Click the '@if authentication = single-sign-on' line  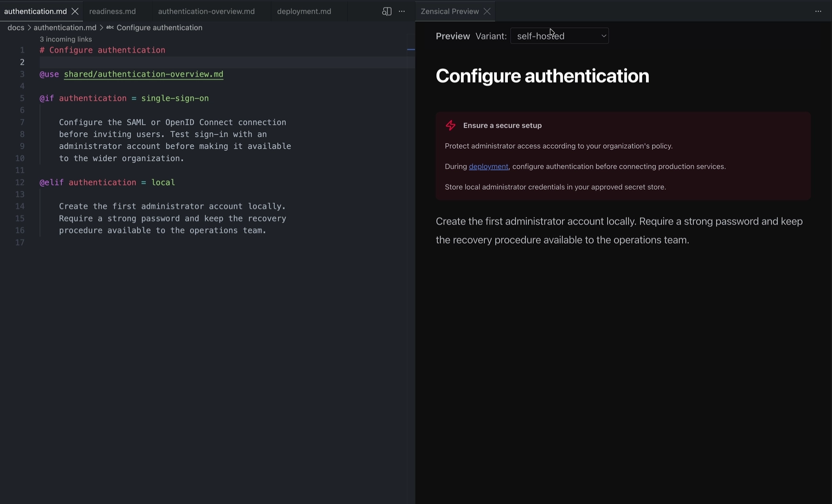[124, 98]
